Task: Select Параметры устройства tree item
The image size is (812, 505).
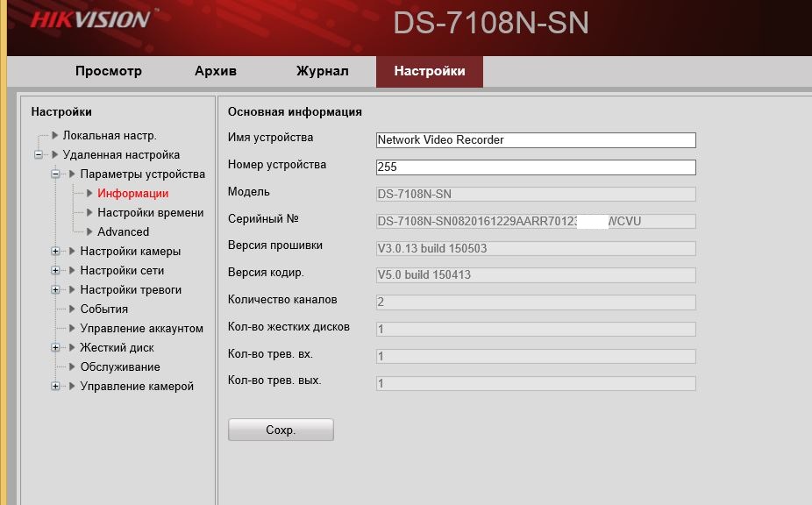Action: click(142, 174)
